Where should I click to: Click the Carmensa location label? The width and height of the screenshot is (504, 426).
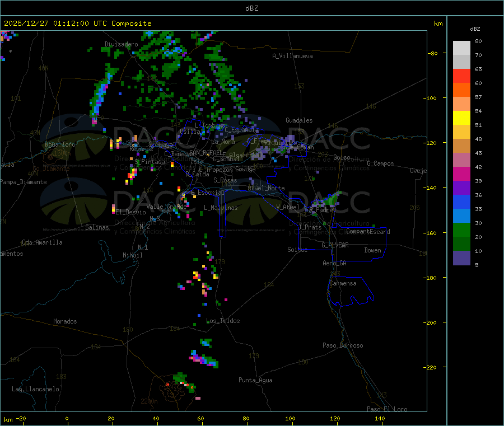pyautogui.click(x=343, y=283)
